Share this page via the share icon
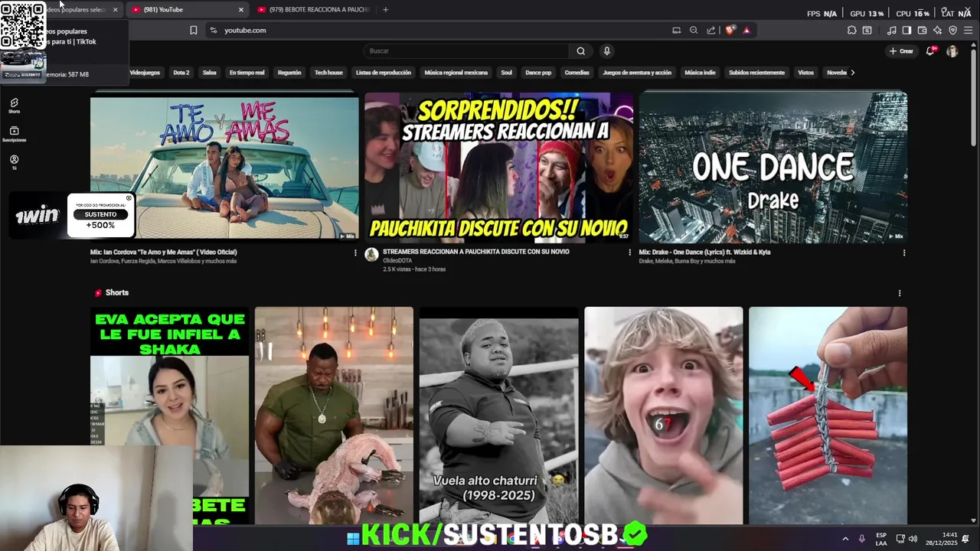Image resolution: width=980 pixels, height=551 pixels. 711,31
